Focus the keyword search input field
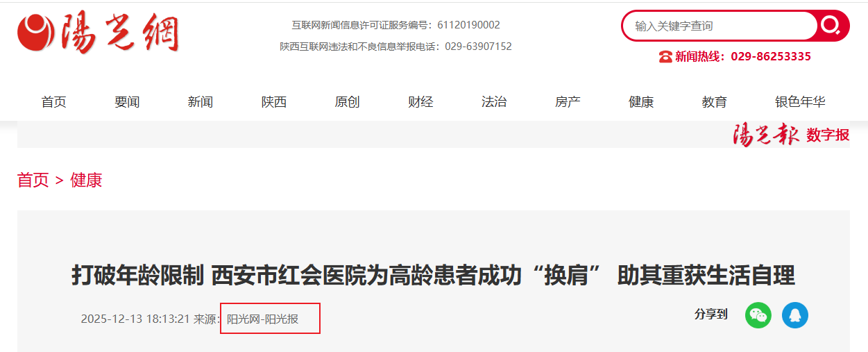This screenshot has height=352, width=868. 720,26
